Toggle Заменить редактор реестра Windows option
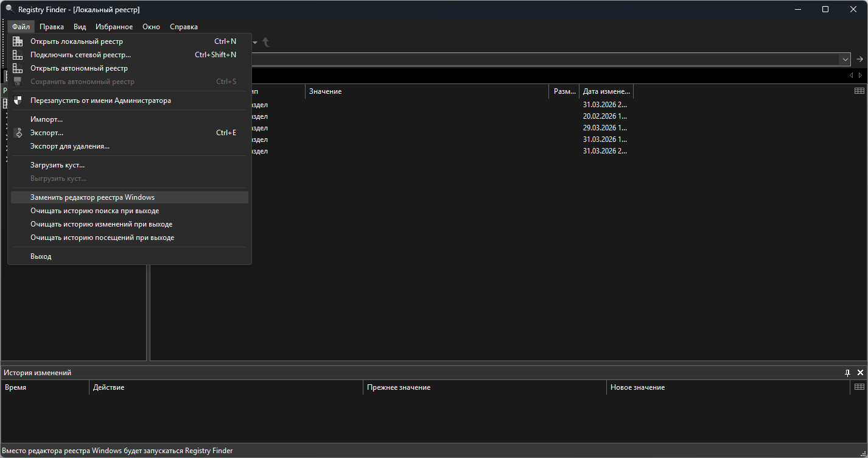The width and height of the screenshot is (868, 458). pyautogui.click(x=93, y=197)
